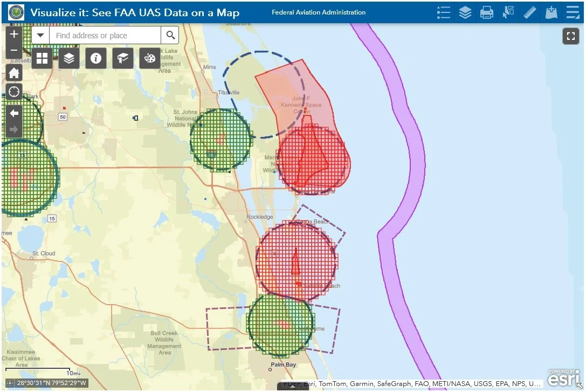Open the legend from the header toolbar
This screenshot has width=586, height=392.
point(444,12)
